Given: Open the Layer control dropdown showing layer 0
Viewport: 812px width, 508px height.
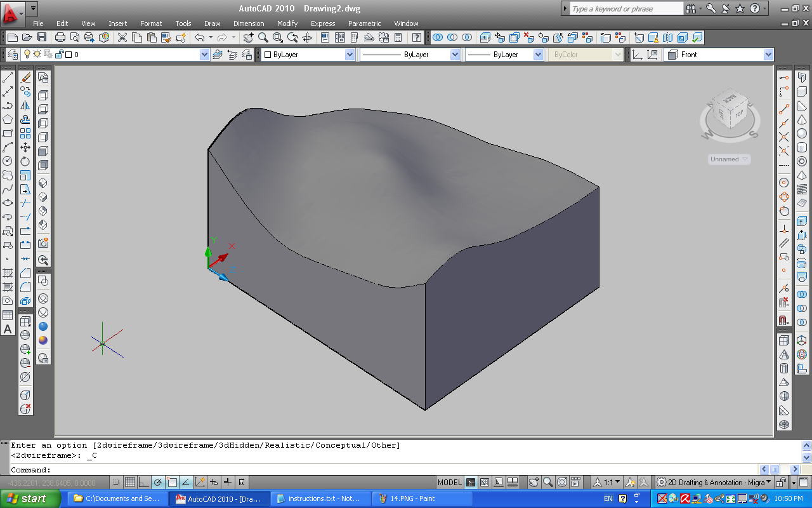Looking at the screenshot, I should tap(204, 55).
